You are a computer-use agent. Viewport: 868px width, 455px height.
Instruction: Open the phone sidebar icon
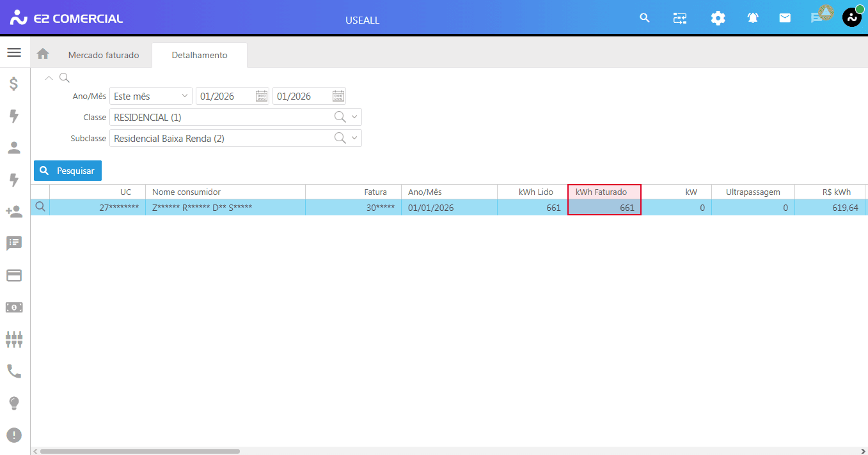[x=14, y=371]
